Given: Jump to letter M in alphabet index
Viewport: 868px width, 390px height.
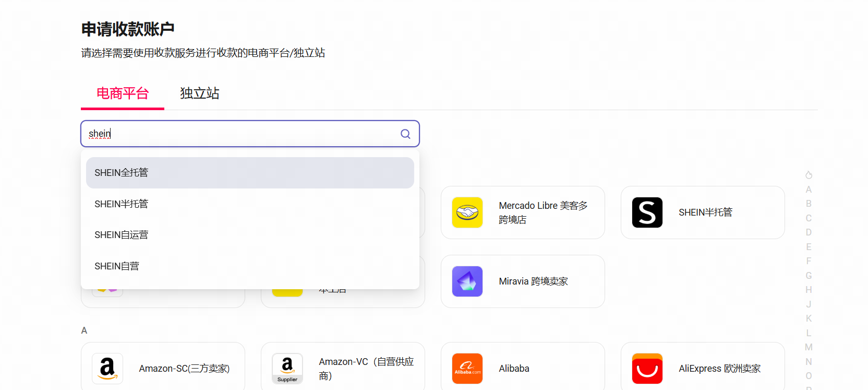Looking at the screenshot, I should pyautogui.click(x=809, y=347).
